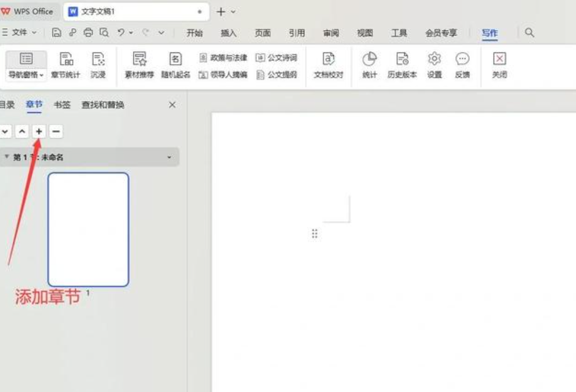The image size is (576, 392).
Task: Switch to the 书签 tab in sidebar
Action: (x=62, y=105)
